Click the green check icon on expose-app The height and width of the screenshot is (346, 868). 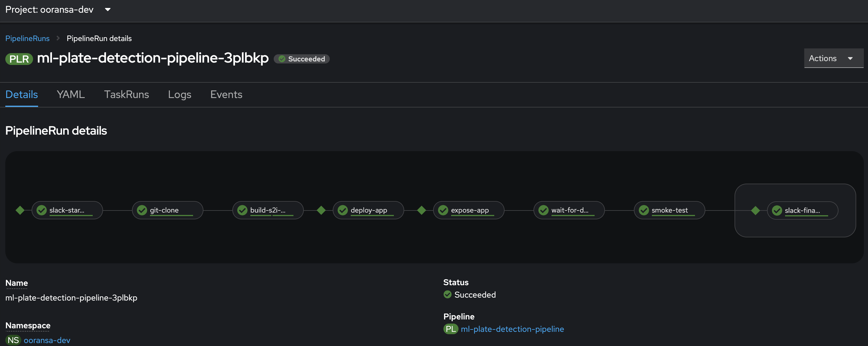point(443,210)
